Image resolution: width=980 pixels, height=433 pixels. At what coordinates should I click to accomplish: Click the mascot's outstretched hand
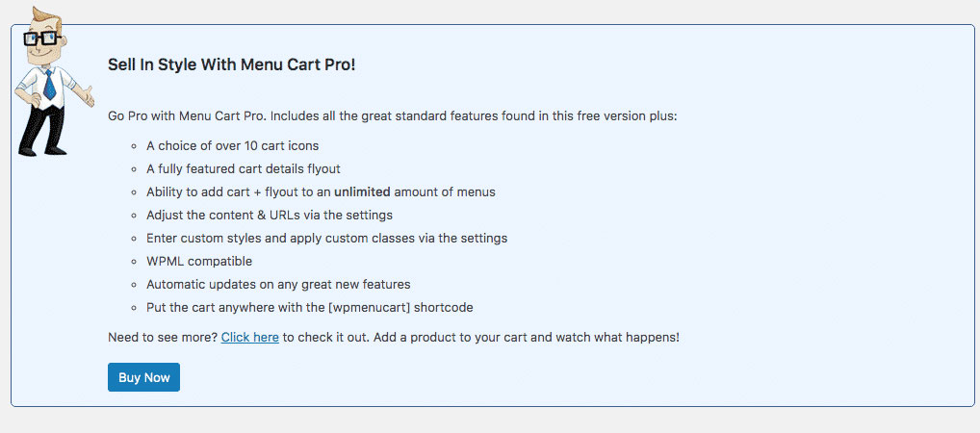[86, 95]
